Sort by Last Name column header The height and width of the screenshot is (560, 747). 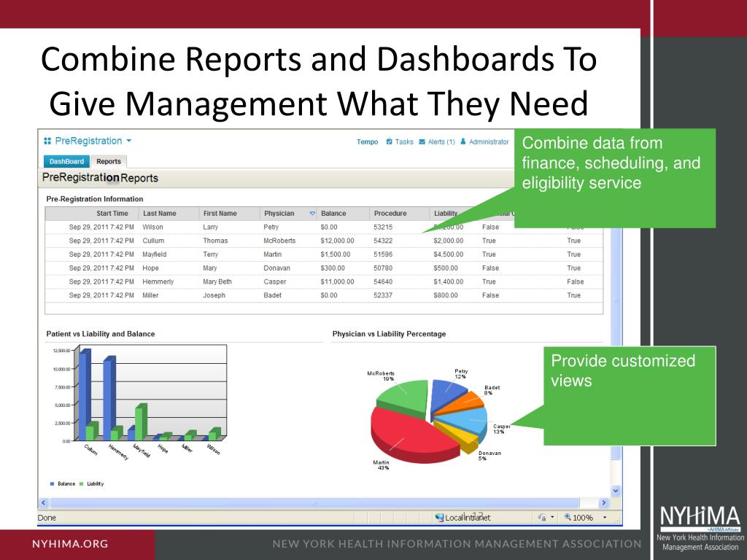(160, 214)
